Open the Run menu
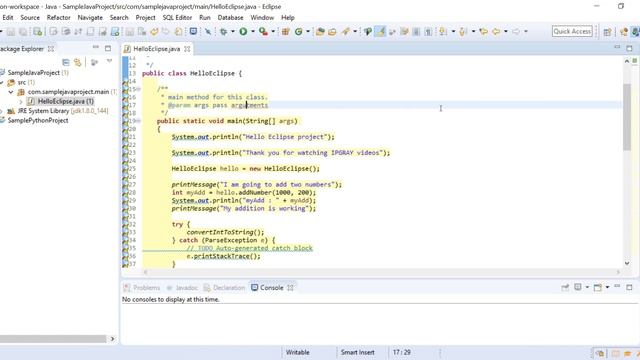 click(205, 18)
